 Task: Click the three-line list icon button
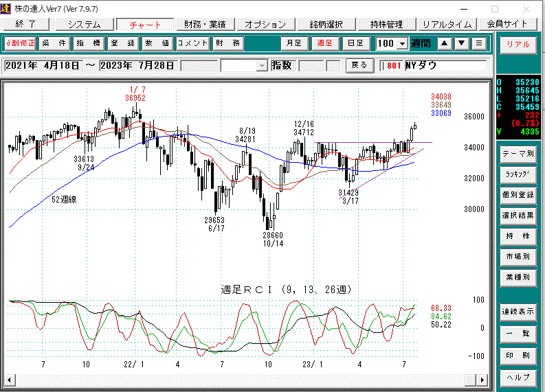click(x=479, y=43)
